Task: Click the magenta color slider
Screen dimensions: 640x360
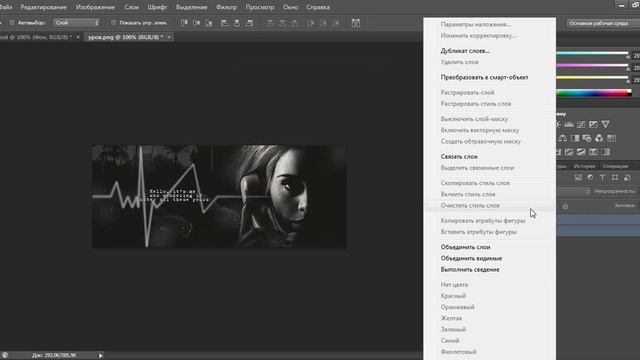Action: point(592,65)
